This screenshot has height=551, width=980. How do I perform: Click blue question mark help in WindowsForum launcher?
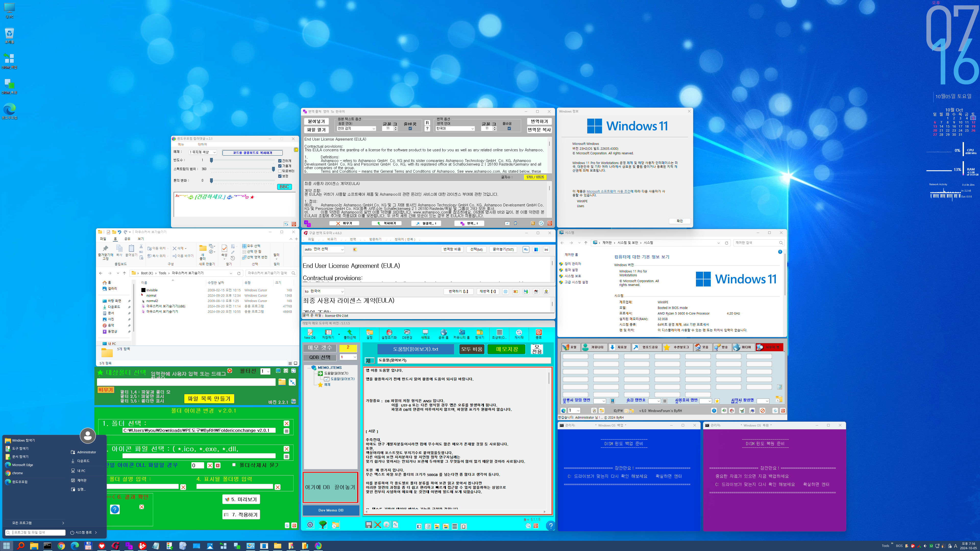pos(714,411)
